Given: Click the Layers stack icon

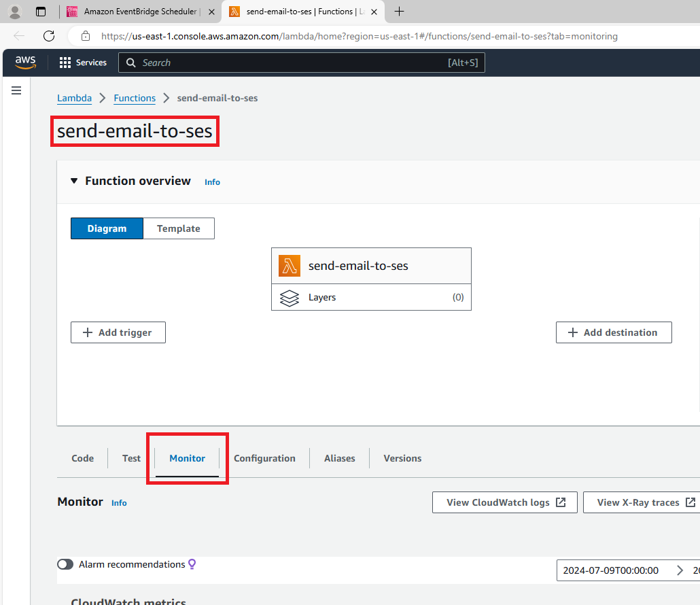Looking at the screenshot, I should point(290,298).
